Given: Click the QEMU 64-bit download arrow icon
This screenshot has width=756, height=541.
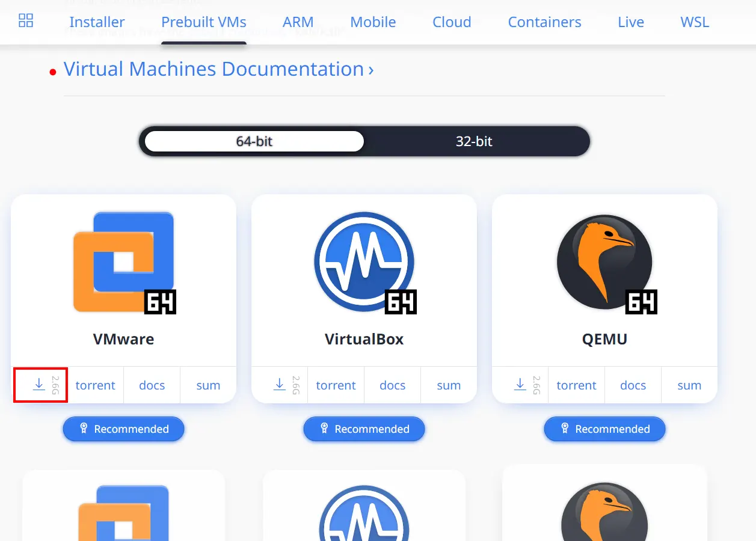Looking at the screenshot, I should coord(520,385).
